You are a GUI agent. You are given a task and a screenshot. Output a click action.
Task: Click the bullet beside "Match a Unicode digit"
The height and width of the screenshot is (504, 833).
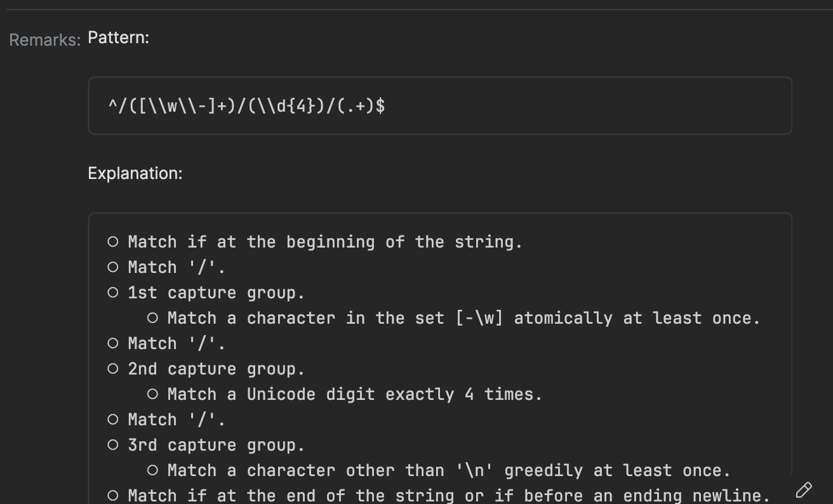point(152,394)
